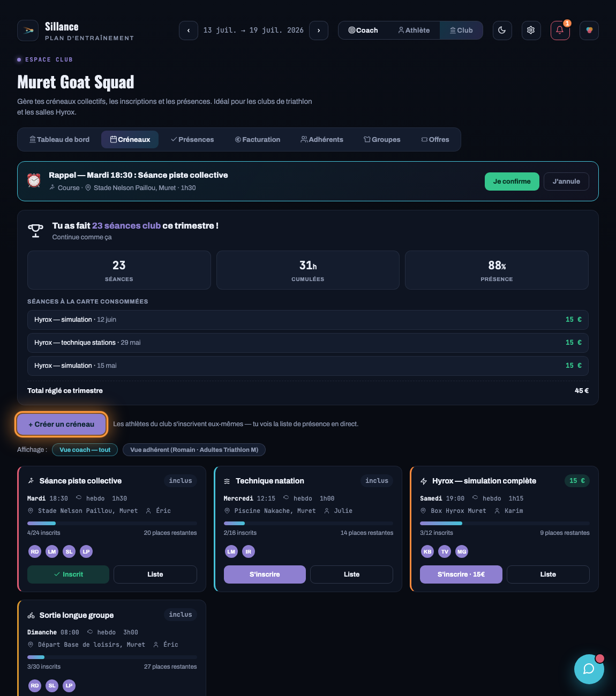Screen dimensions: 616x696
Task: Open notifications bell icon
Action: coord(560,31)
